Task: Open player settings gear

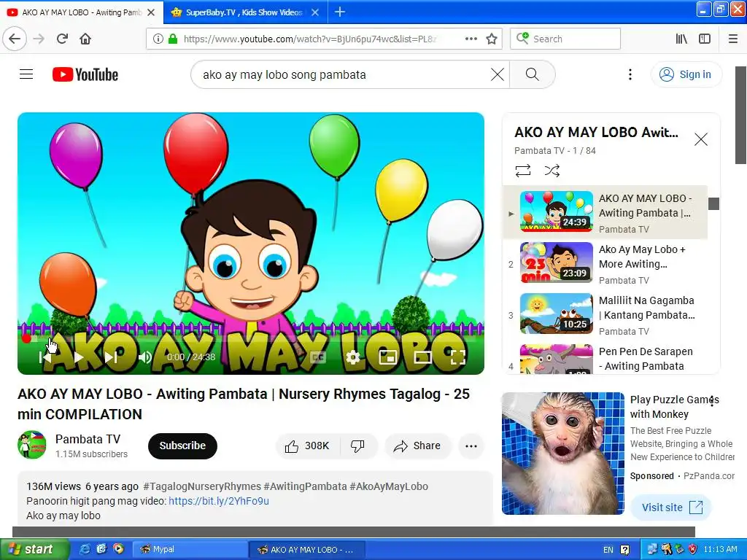Action: pos(353,357)
